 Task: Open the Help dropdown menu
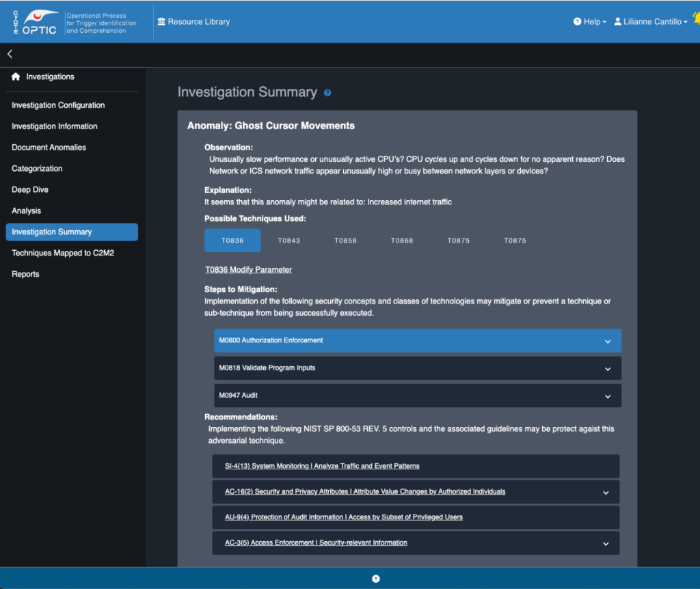(x=589, y=22)
